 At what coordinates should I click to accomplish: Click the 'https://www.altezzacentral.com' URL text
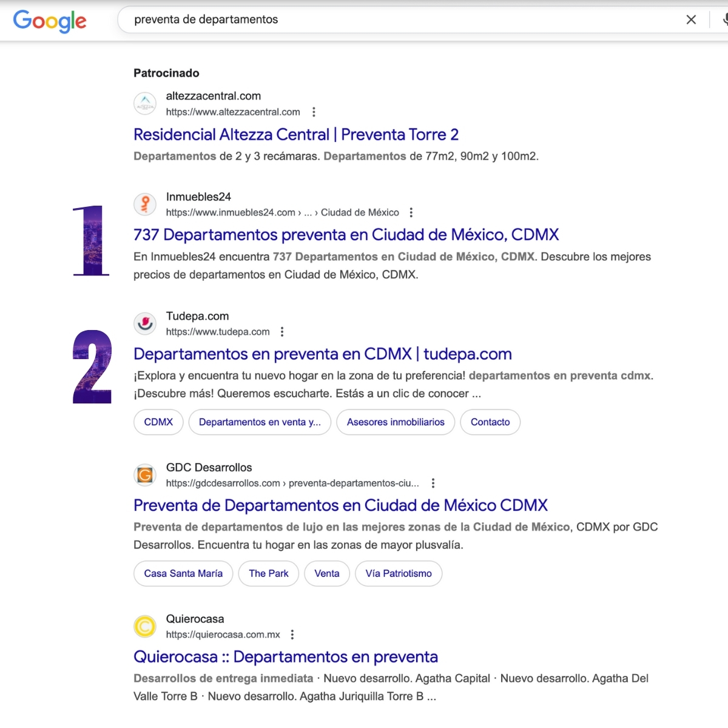[233, 112]
